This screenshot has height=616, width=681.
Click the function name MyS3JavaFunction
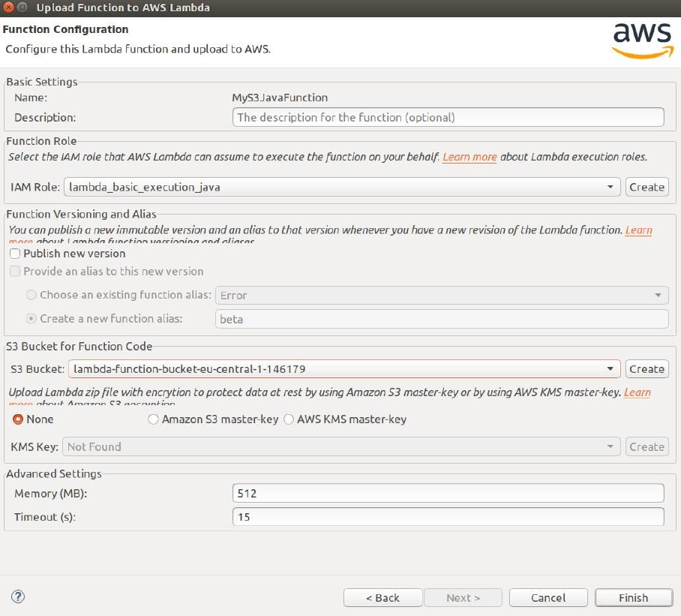[x=280, y=98]
